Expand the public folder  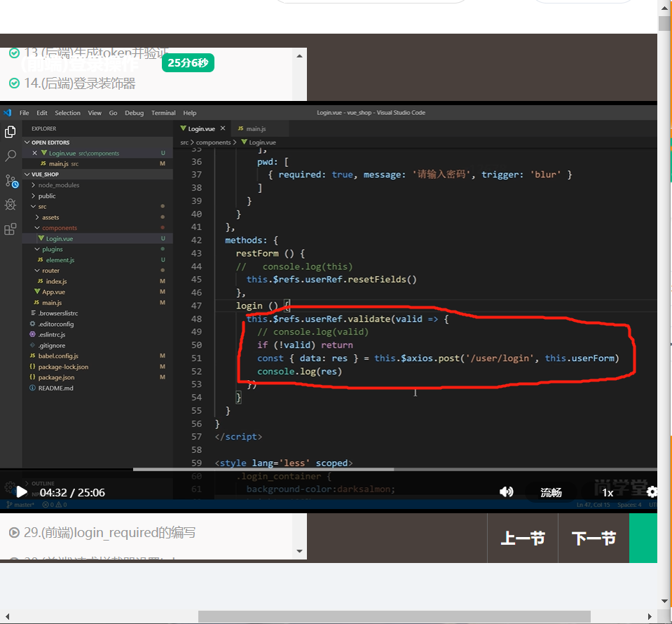tap(47, 196)
